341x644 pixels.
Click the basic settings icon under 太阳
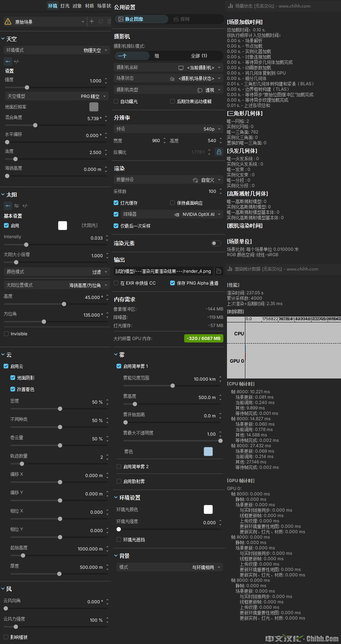click(8, 206)
